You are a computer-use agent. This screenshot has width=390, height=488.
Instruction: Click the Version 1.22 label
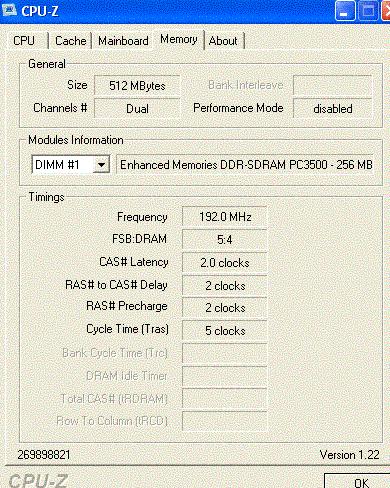(349, 455)
